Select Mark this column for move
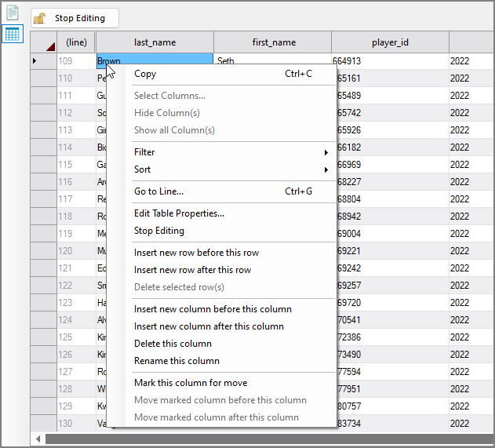495x448 pixels. tap(191, 383)
